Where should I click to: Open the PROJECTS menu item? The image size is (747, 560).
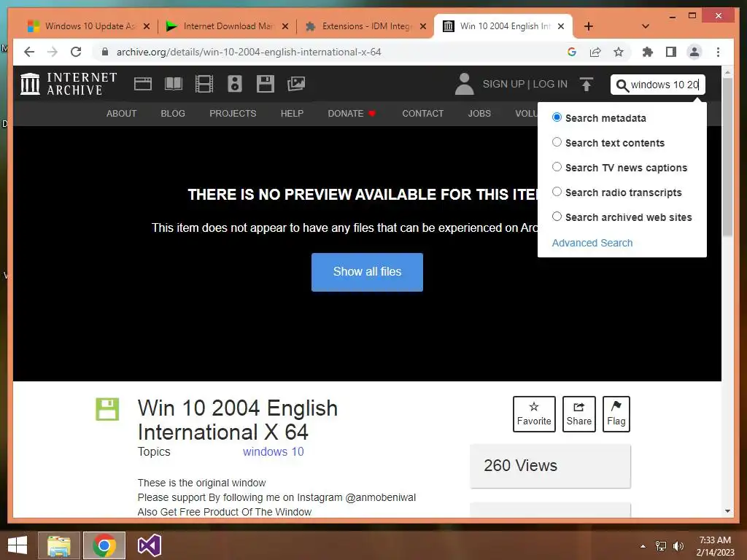[x=233, y=113]
